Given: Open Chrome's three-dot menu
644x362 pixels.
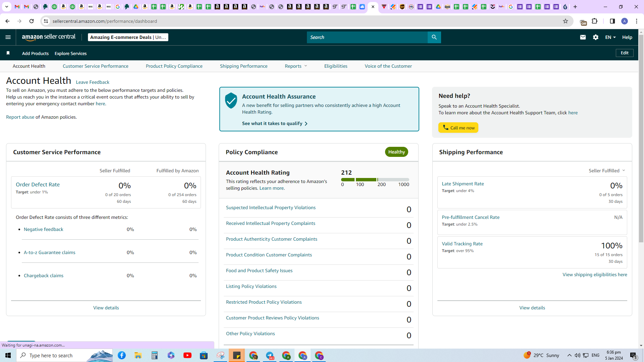Looking at the screenshot, I should pyautogui.click(x=637, y=21).
